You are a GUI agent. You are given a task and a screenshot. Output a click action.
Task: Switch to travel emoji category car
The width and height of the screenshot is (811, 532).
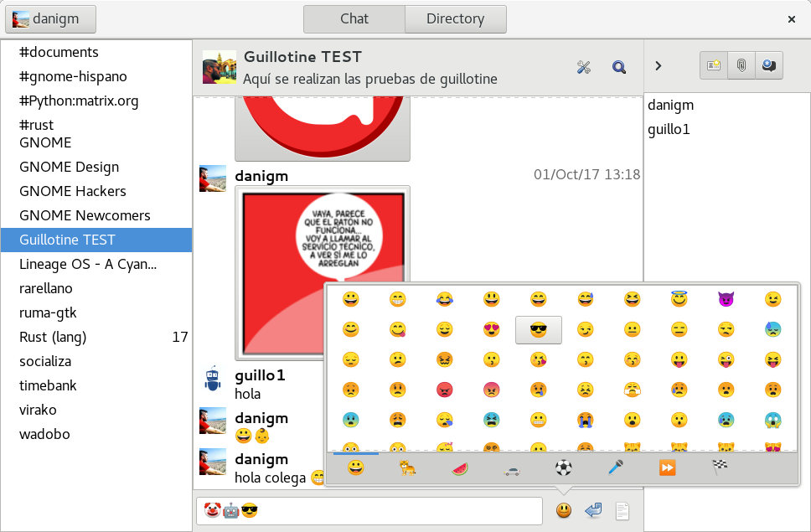pyautogui.click(x=512, y=469)
